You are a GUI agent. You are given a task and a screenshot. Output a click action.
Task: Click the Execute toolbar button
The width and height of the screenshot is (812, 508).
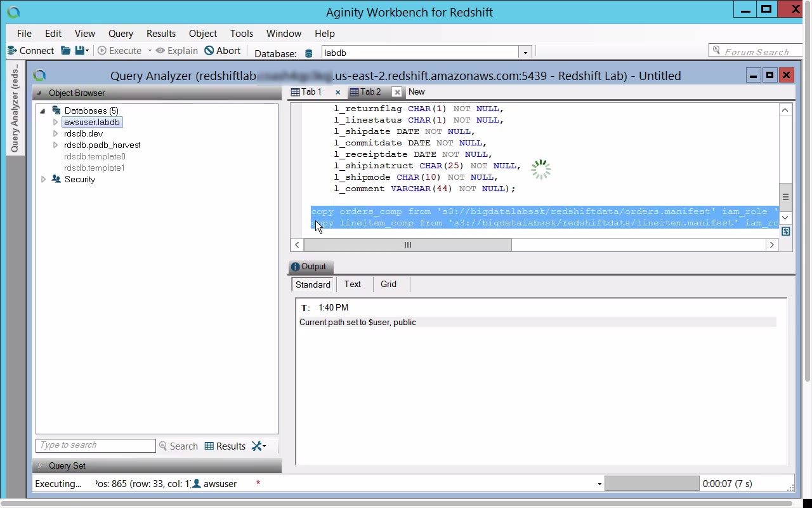pyautogui.click(x=119, y=51)
